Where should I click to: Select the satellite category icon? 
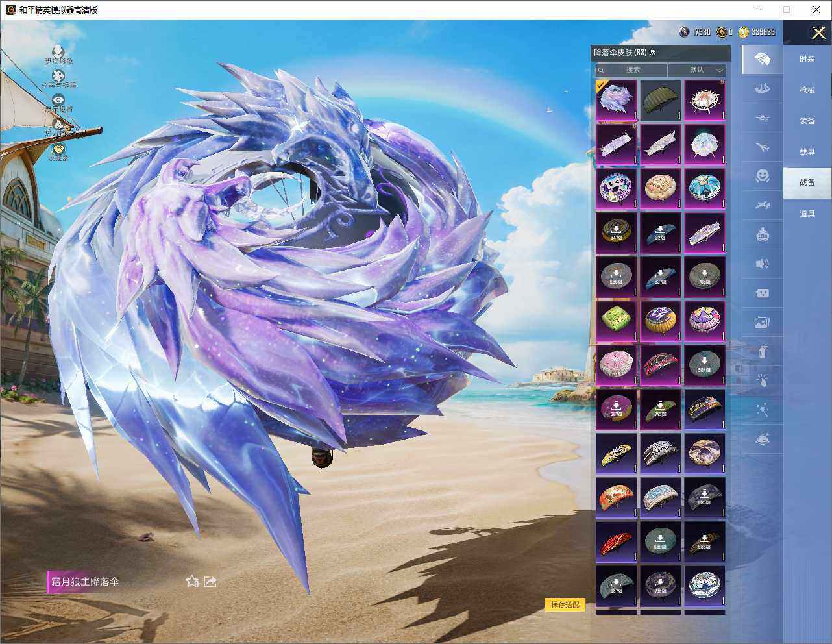coord(763,205)
